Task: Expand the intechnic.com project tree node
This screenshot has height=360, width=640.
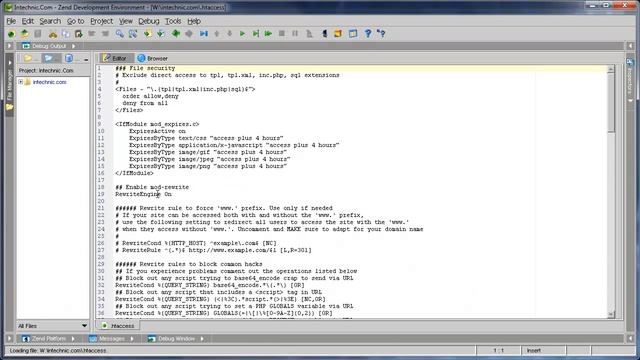Action: [20, 82]
